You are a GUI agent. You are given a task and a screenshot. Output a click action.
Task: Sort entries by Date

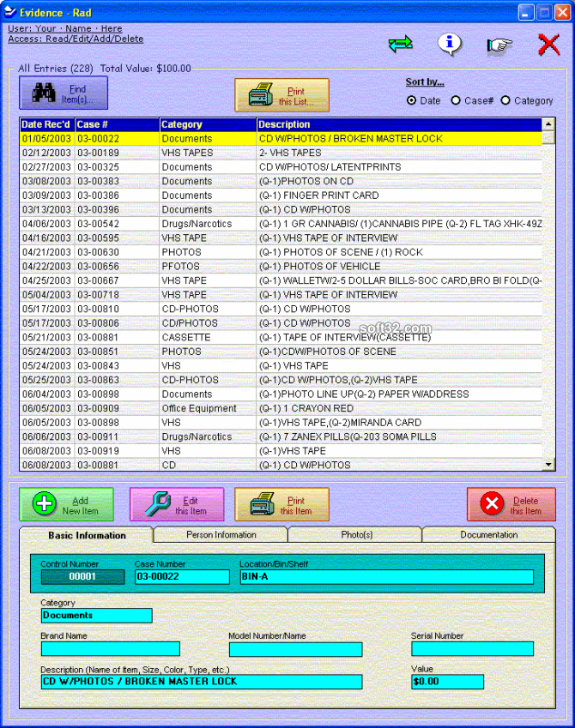pyautogui.click(x=423, y=100)
